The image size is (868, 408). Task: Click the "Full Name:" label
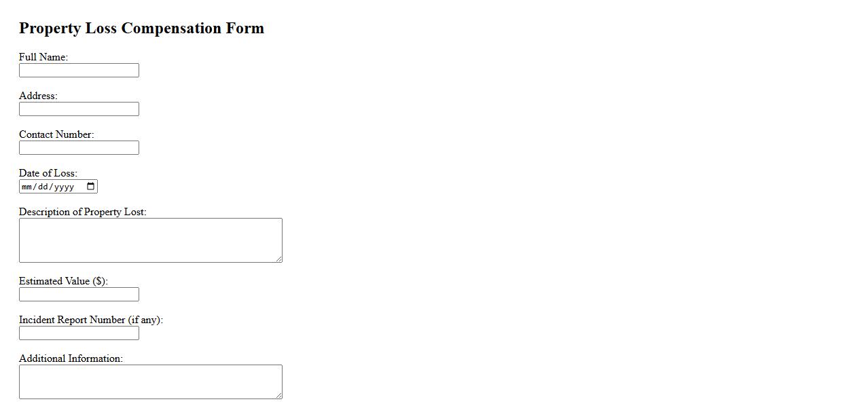pos(43,57)
